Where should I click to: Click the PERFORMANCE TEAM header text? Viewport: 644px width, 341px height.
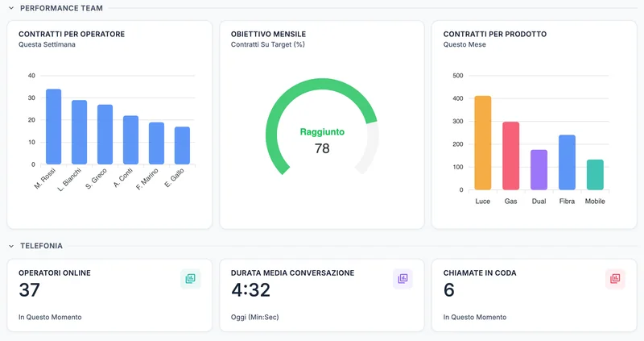pyautogui.click(x=61, y=8)
